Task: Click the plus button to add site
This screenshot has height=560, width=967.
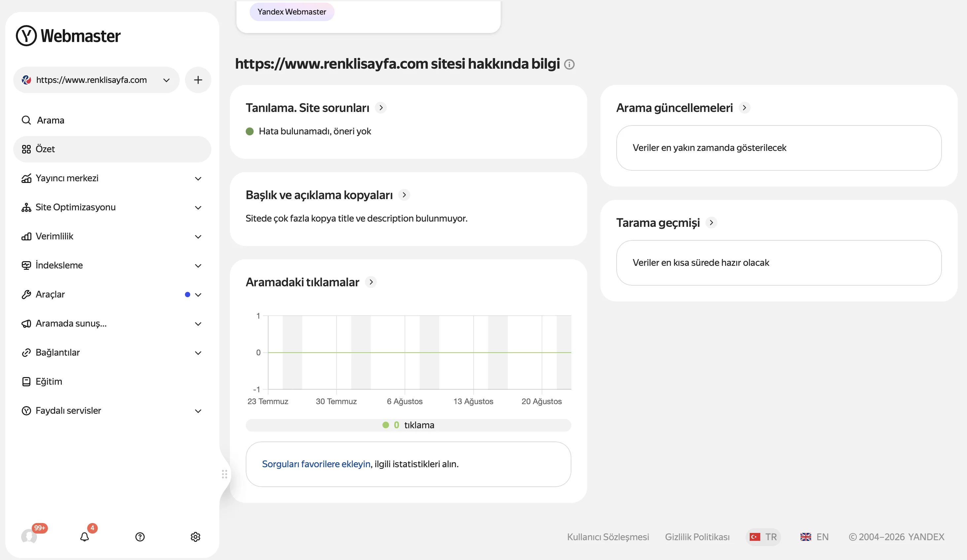Action: pyautogui.click(x=198, y=80)
